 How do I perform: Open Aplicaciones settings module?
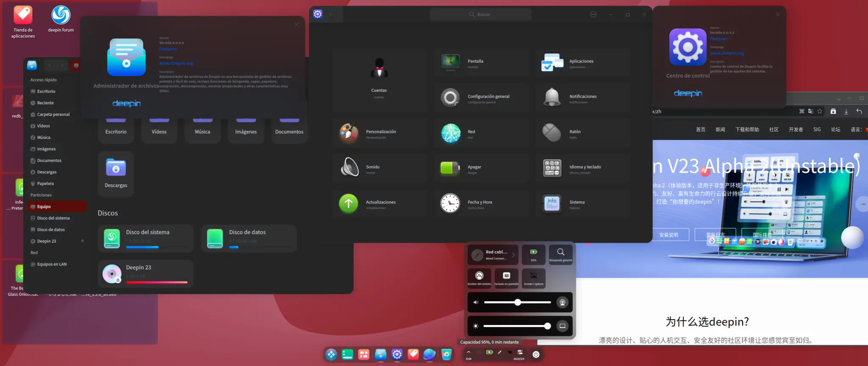583,63
